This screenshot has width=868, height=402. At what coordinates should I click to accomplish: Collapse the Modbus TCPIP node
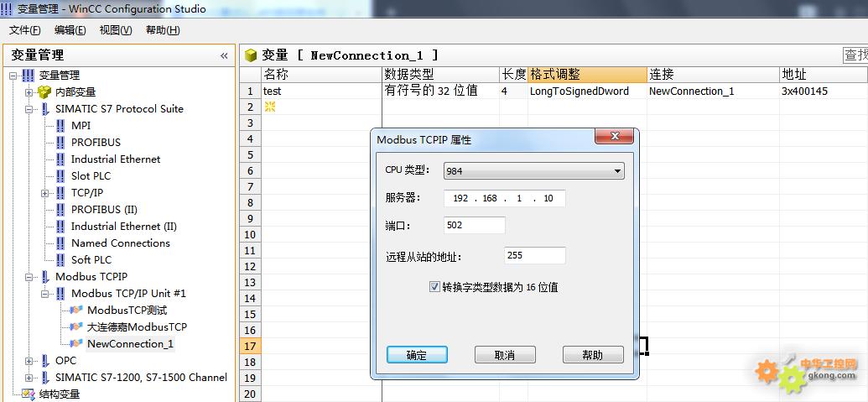pos(29,277)
